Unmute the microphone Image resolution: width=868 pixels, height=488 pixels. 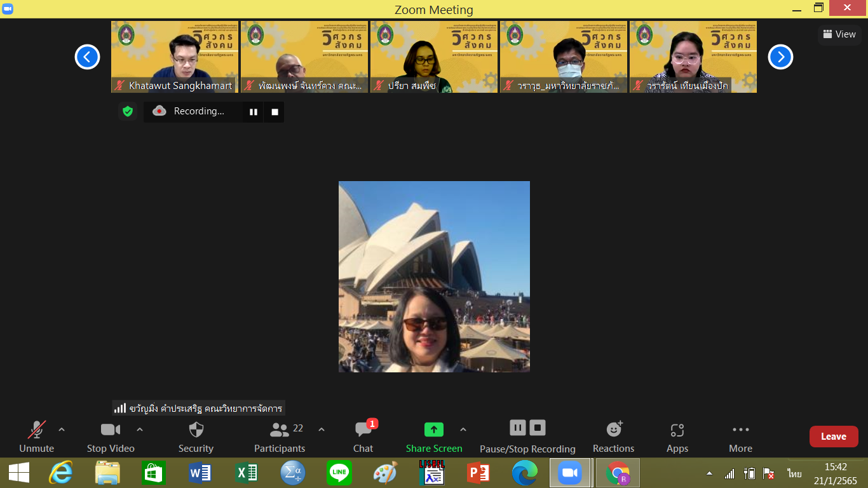click(x=36, y=437)
